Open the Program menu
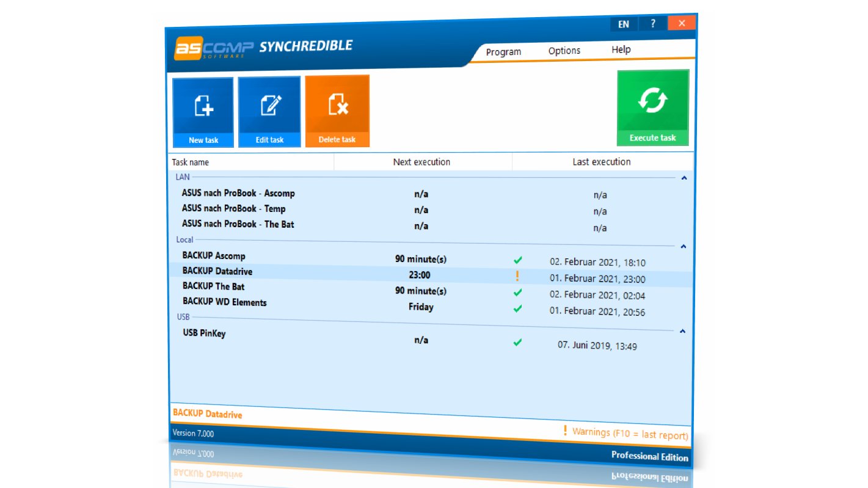This screenshot has height=488, width=868. tap(503, 52)
